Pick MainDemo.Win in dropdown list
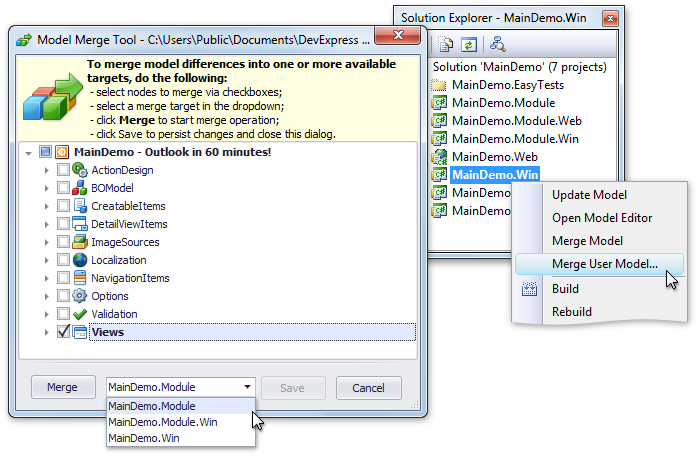 181,438
